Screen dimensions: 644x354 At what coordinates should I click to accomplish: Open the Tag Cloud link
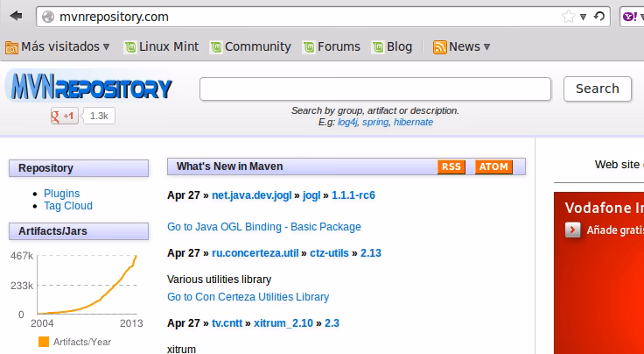(x=67, y=206)
